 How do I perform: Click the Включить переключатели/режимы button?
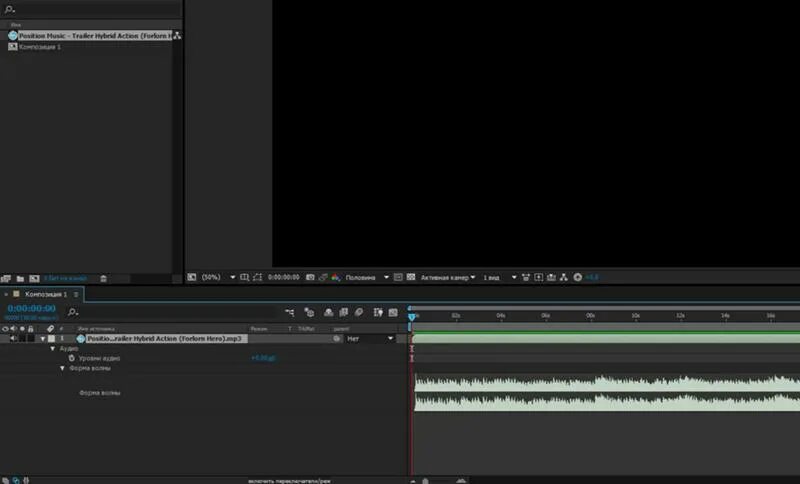(289, 480)
